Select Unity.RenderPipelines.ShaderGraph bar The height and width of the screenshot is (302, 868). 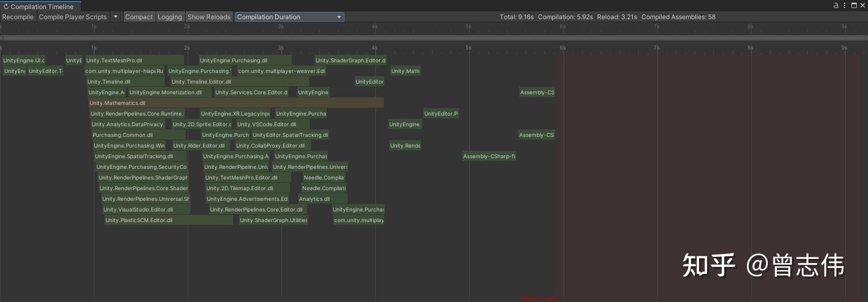point(143,177)
